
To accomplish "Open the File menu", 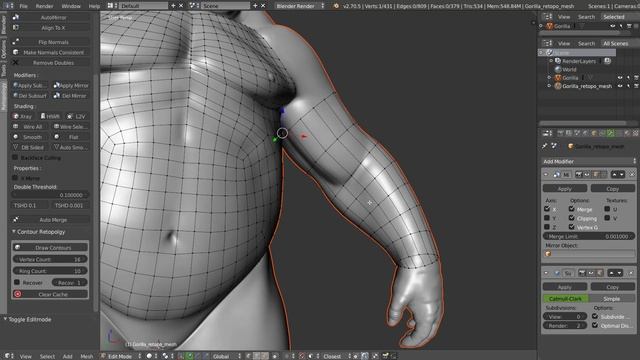I will click(24, 6).
